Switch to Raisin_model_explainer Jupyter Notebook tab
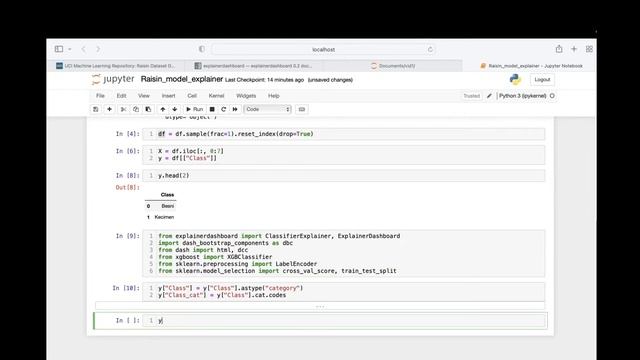Image resolution: width=640 pixels, height=360 pixels. point(531,66)
